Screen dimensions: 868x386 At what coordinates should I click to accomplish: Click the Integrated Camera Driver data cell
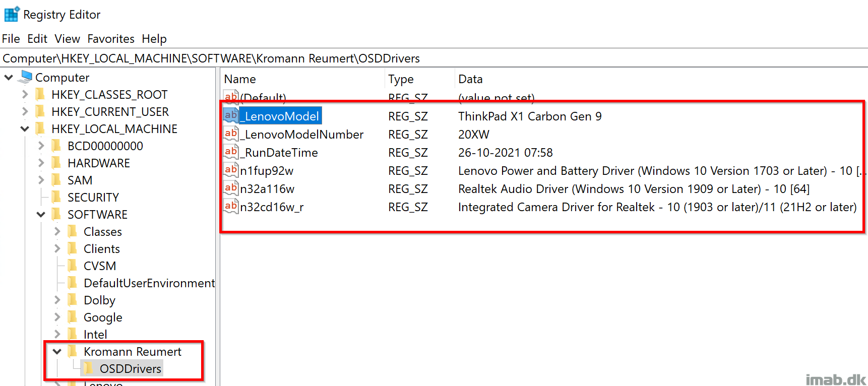pos(657,207)
